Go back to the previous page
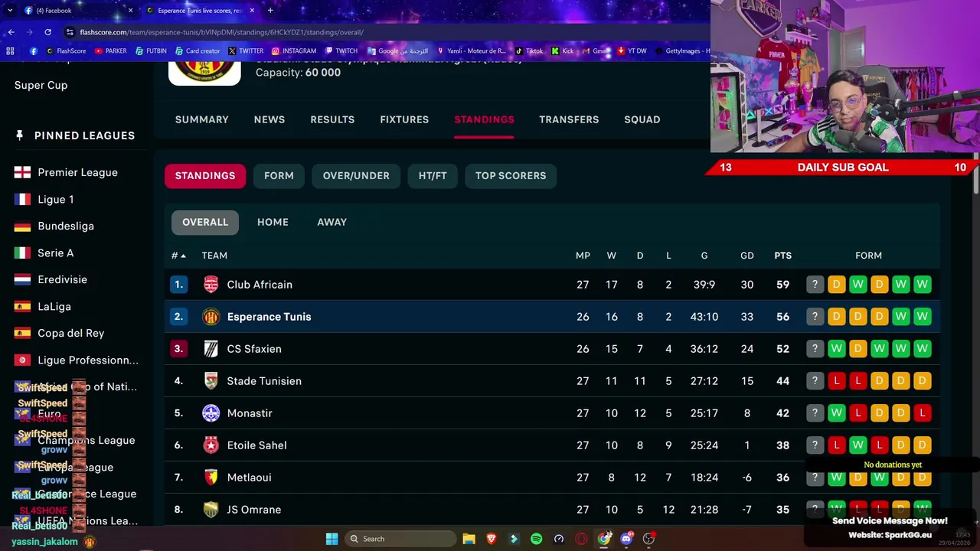 coord(11,32)
